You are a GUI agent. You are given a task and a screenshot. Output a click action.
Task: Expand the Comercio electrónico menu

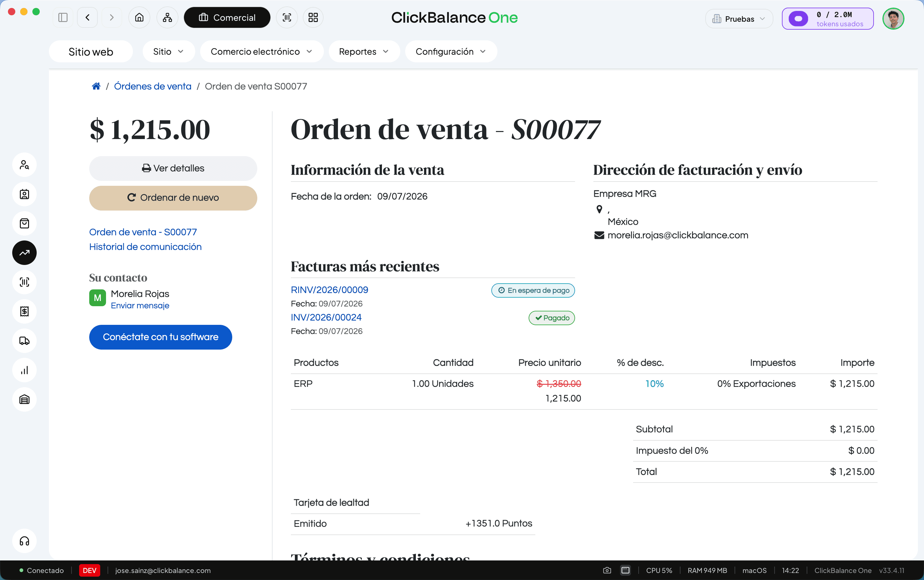pos(262,51)
